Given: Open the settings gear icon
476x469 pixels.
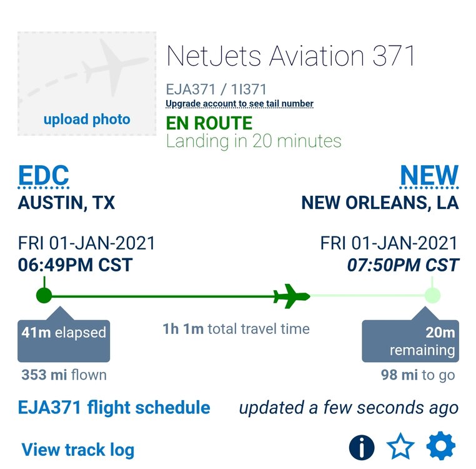Looking at the screenshot, I should [441, 447].
